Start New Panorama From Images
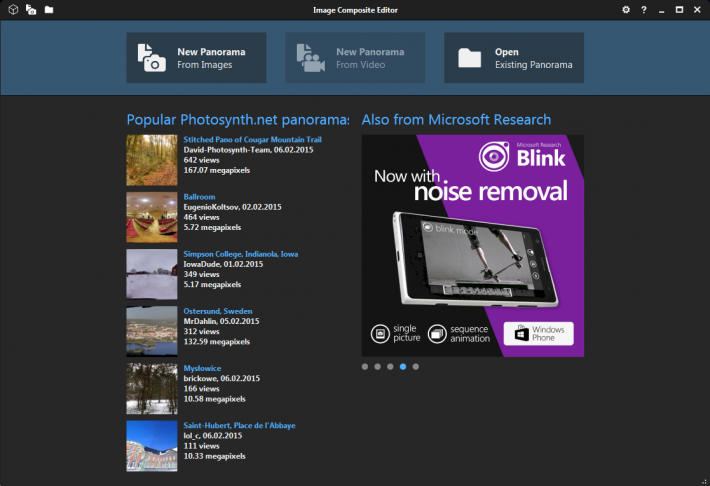The height and width of the screenshot is (486, 710). coord(196,58)
